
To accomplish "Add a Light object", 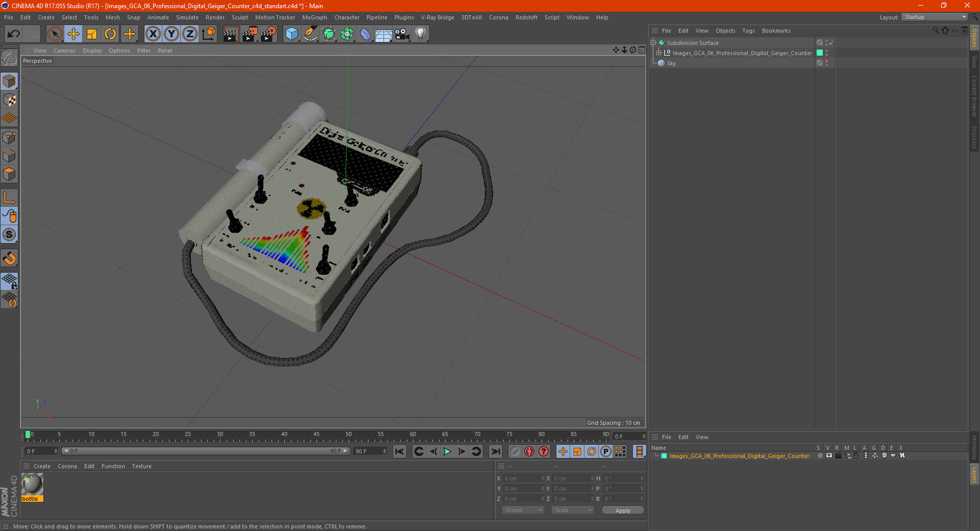I will pos(421,34).
